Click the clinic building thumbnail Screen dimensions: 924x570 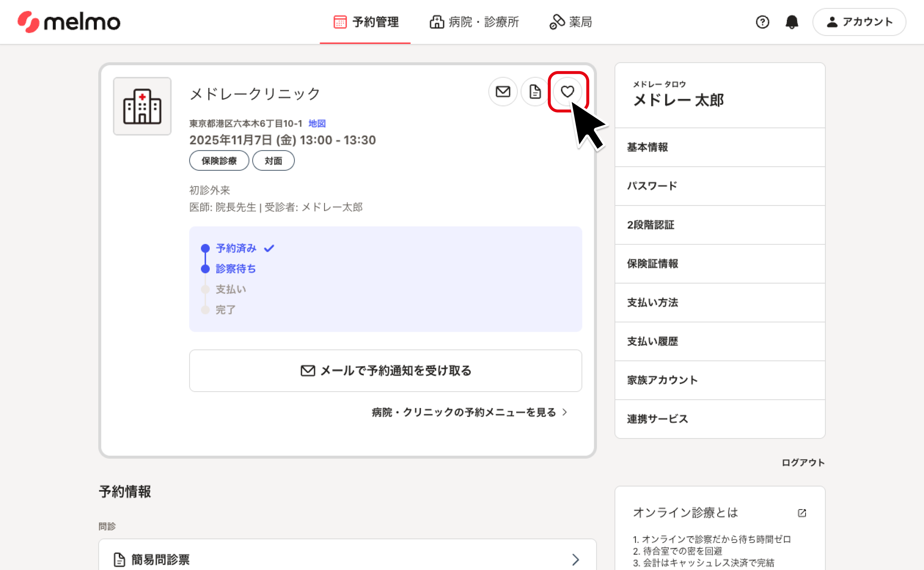coord(142,106)
